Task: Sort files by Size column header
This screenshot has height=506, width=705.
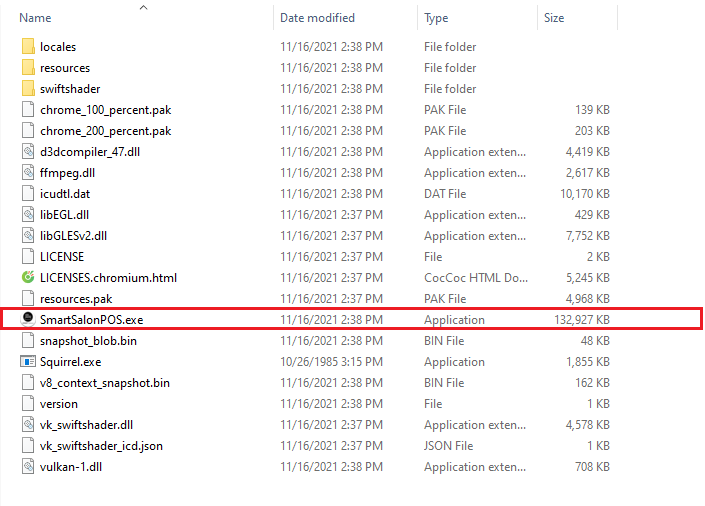Action: [554, 18]
